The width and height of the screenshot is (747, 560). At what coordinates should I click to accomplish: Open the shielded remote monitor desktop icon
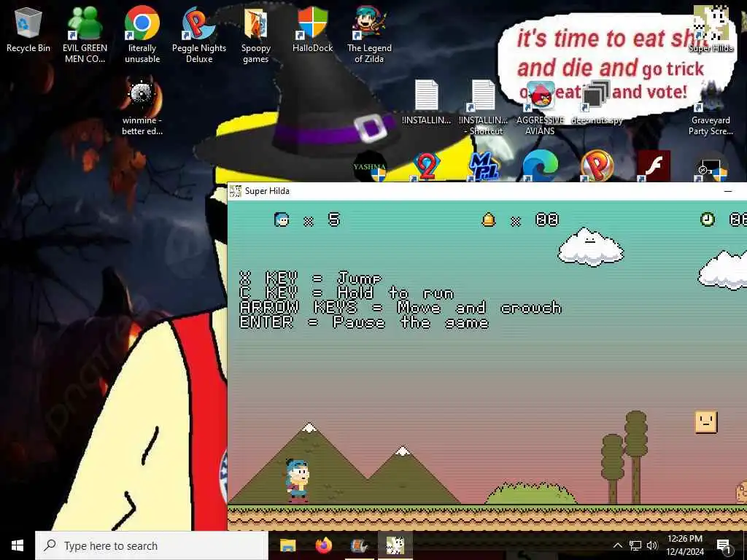(711, 168)
